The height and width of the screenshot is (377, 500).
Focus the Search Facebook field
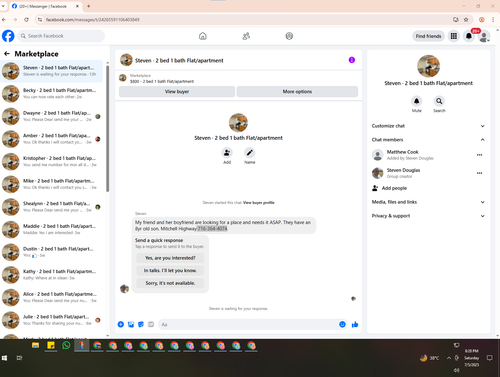coord(61,36)
